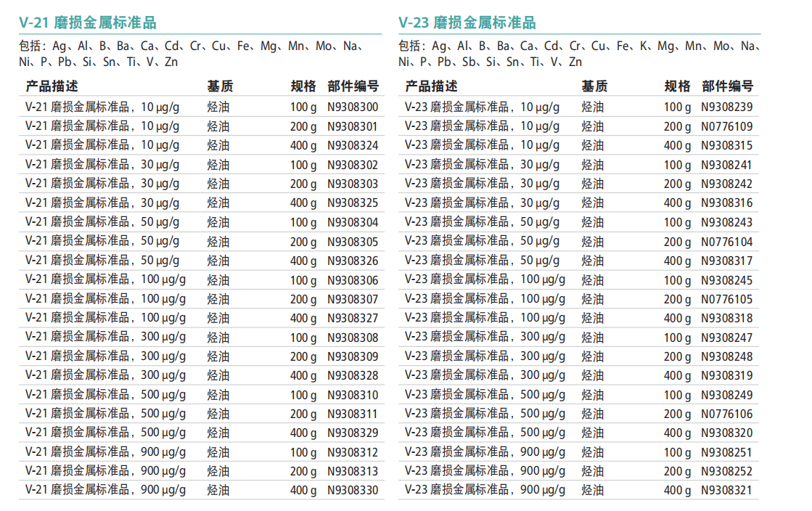Select part number N9308248

pyautogui.click(x=727, y=357)
